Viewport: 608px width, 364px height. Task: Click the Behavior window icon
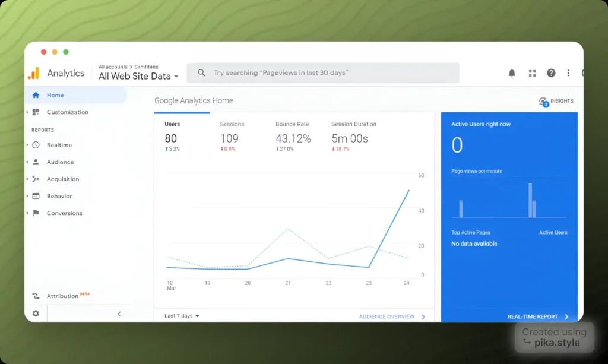36,196
